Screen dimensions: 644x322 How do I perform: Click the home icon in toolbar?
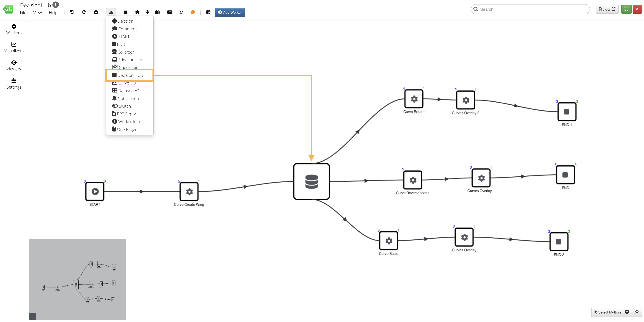coord(137,12)
